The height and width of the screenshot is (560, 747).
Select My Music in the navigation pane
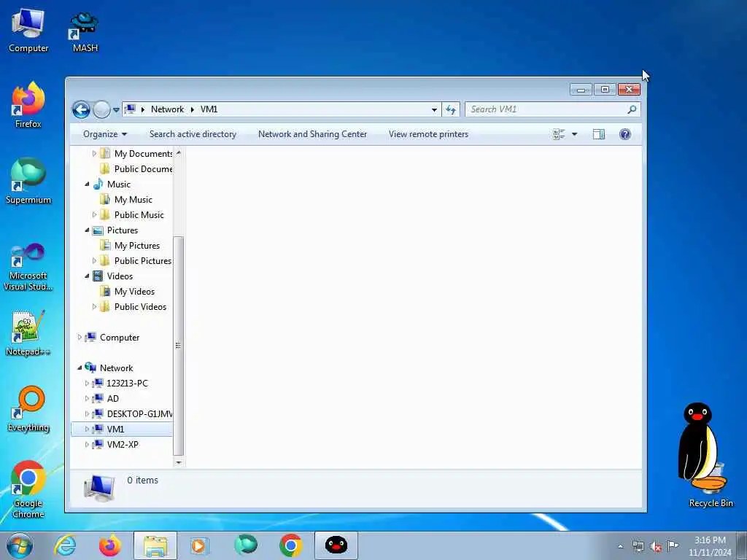133,200
